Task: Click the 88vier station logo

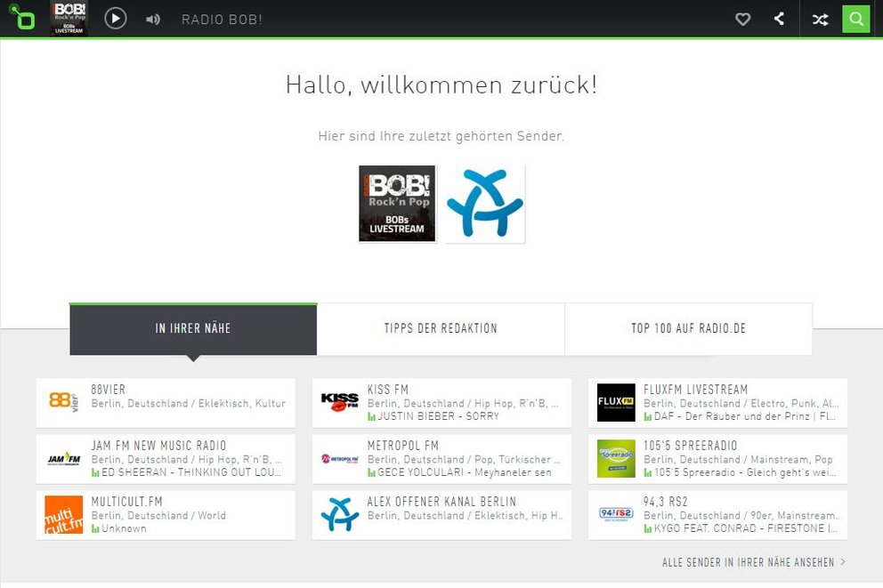Action: coord(64,403)
